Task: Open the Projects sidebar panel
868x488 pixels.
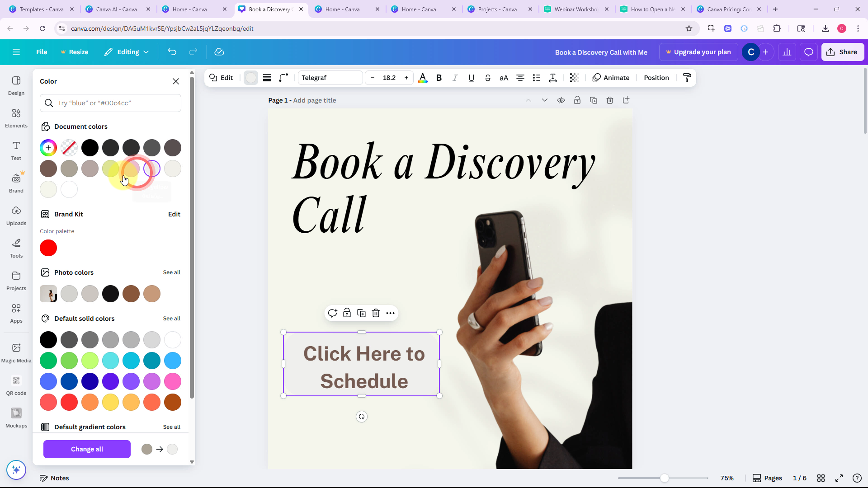Action: click(16, 281)
